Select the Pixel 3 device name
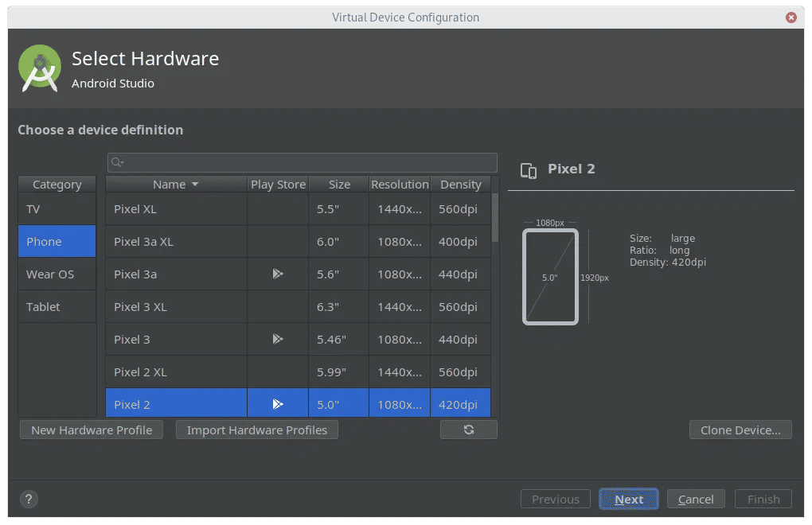 click(131, 340)
